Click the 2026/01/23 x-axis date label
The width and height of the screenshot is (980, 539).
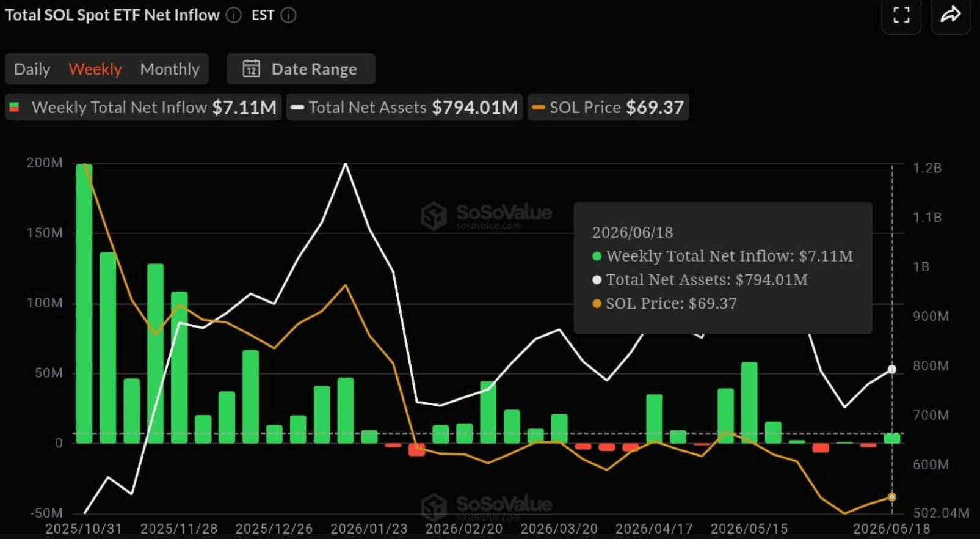[369, 529]
